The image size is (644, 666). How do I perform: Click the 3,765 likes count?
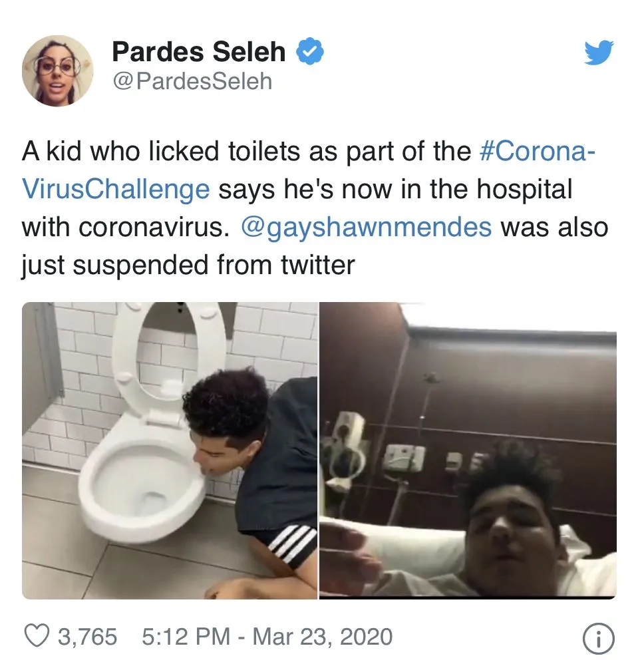[x=88, y=637]
